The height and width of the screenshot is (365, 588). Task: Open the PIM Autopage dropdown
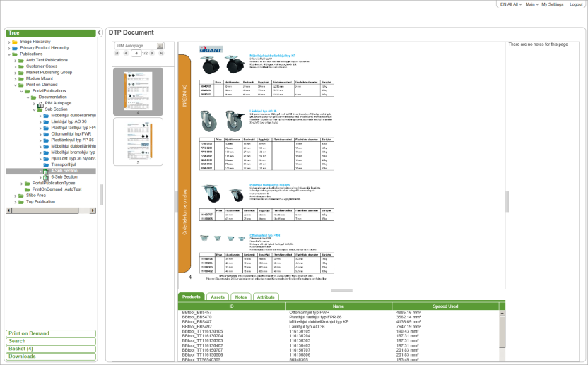[160, 45]
